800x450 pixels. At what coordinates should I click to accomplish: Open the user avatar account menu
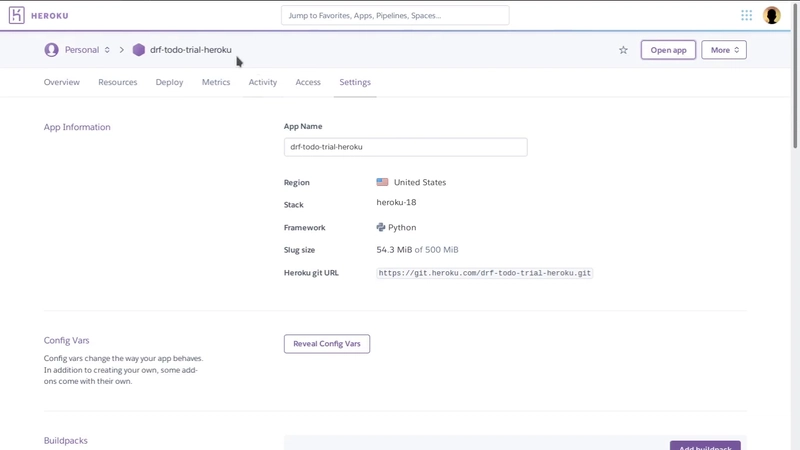(771, 15)
